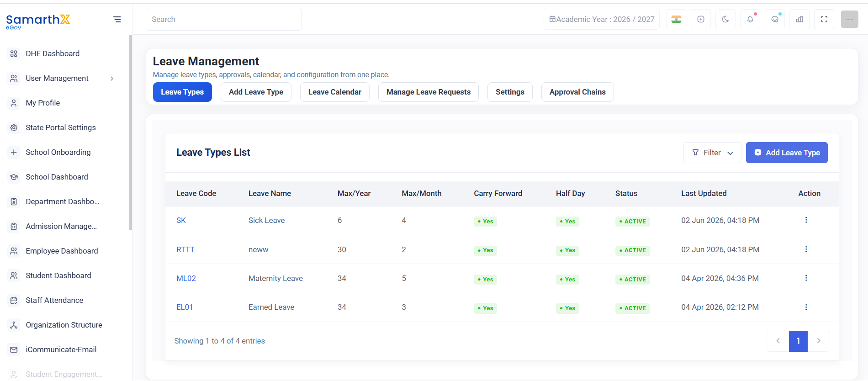Click the quick-add plus icon in header

tap(701, 19)
